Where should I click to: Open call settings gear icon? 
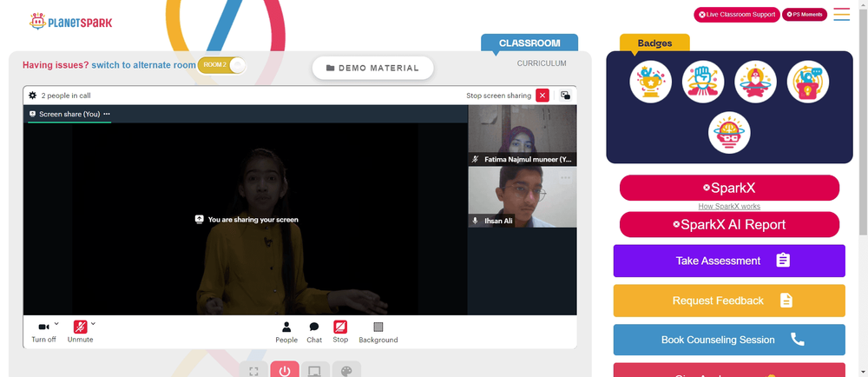coord(33,96)
